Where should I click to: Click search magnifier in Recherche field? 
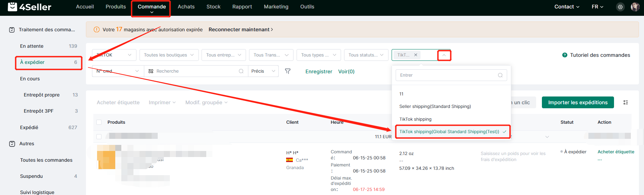pos(241,71)
